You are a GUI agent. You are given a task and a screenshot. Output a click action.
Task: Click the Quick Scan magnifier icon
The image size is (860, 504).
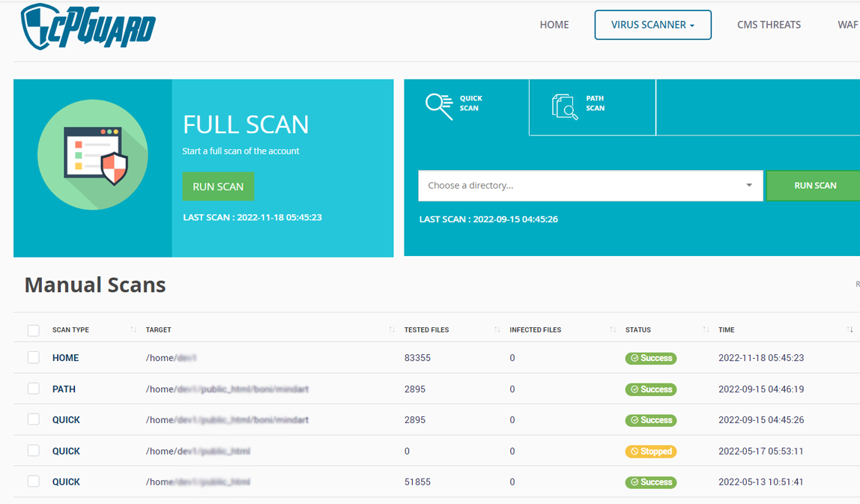point(439,106)
